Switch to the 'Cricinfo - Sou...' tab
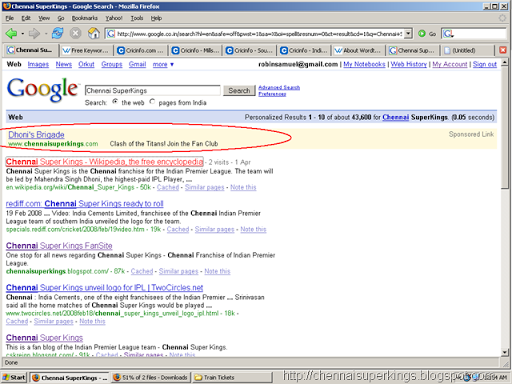This screenshot has height=384, width=512. (250, 50)
